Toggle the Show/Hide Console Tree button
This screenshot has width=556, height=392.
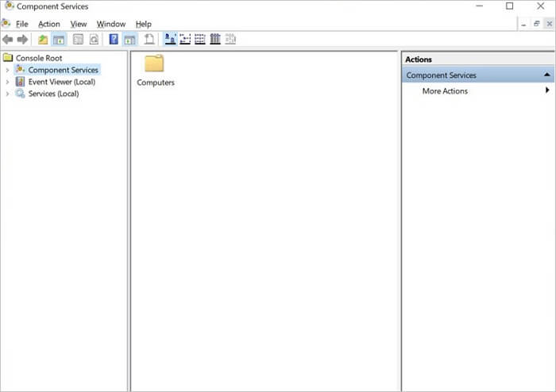tap(59, 40)
